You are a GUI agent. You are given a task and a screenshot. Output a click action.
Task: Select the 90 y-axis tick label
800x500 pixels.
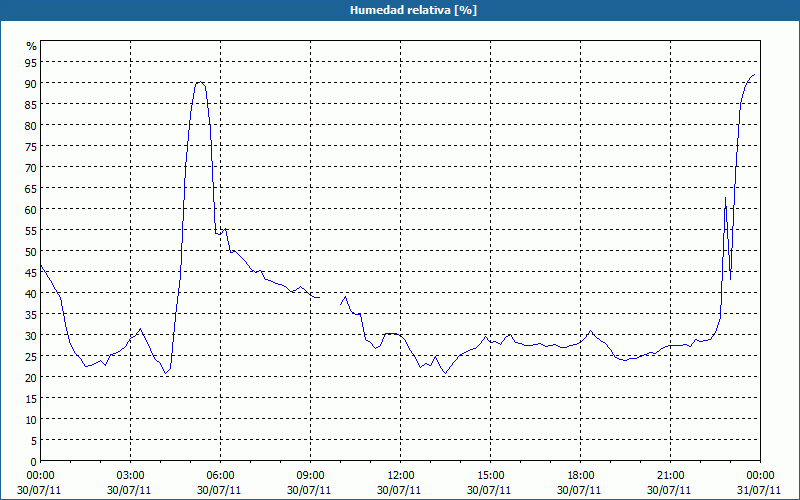pos(31,83)
